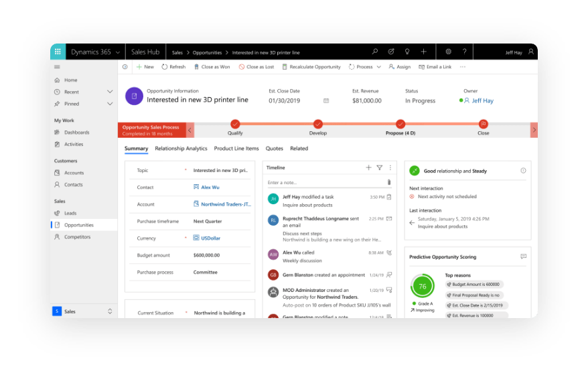Open the Process dropdown chevron
The image size is (588, 375).
379,67
